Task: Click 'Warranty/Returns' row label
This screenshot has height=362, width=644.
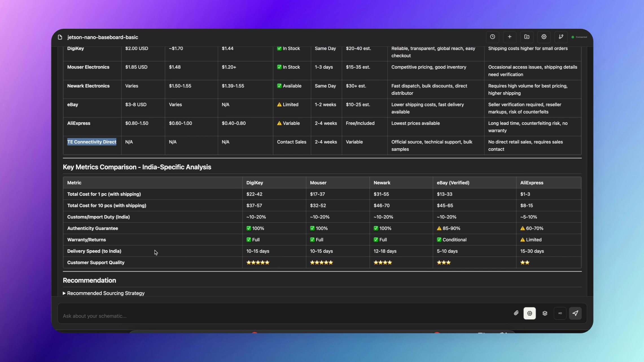Action: 86,240
